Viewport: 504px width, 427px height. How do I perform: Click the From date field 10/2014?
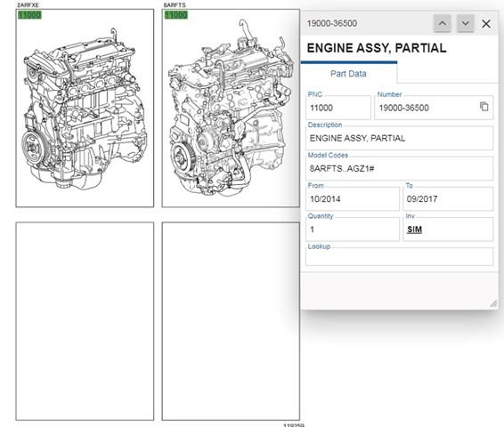[353, 199]
